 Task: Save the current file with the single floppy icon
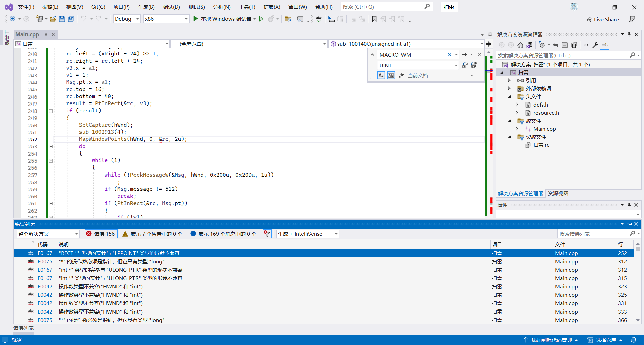62,19
